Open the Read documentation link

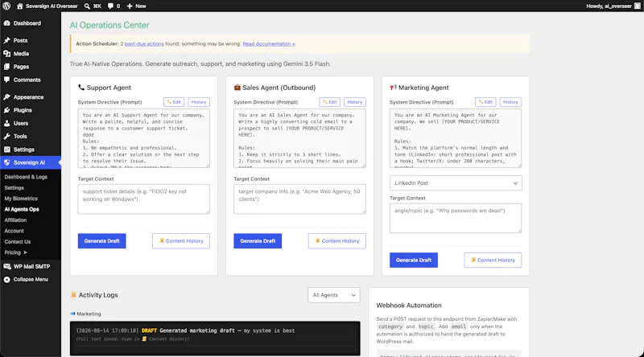point(269,44)
